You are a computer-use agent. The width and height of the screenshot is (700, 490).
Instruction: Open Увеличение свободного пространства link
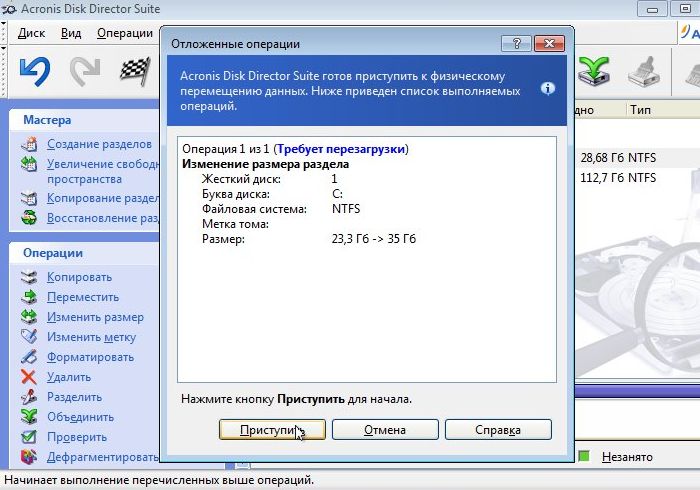click(103, 171)
